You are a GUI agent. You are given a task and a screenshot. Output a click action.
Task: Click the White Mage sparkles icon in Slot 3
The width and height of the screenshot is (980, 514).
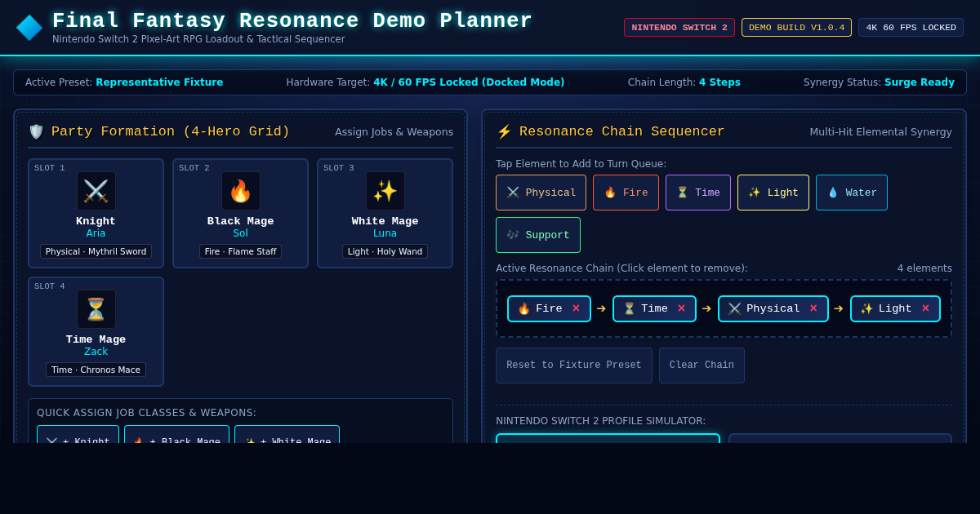[x=385, y=191]
